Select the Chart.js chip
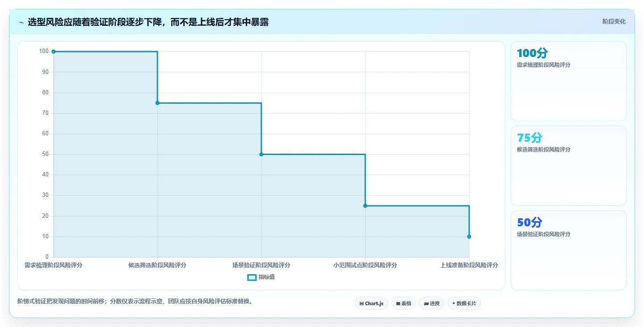This screenshot has width=644, height=327. tap(372, 303)
